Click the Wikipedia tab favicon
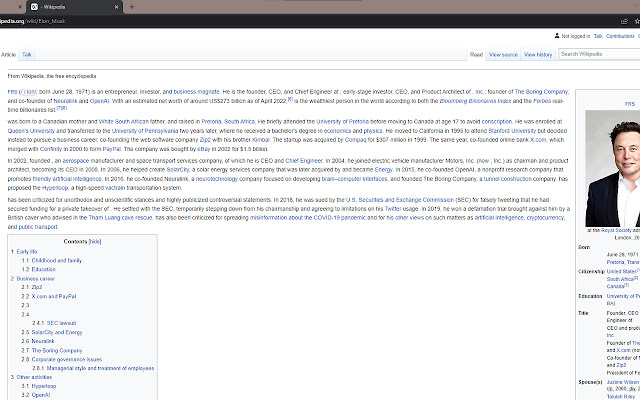The width and height of the screenshot is (640, 400). click(x=35, y=7)
